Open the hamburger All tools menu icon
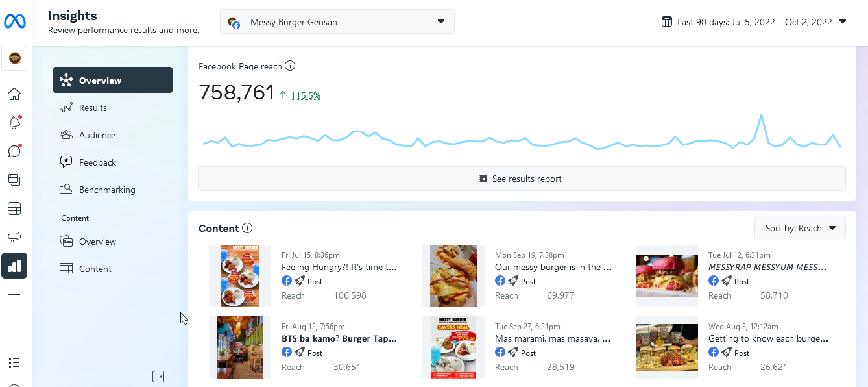The height and width of the screenshot is (387, 868). click(14, 295)
